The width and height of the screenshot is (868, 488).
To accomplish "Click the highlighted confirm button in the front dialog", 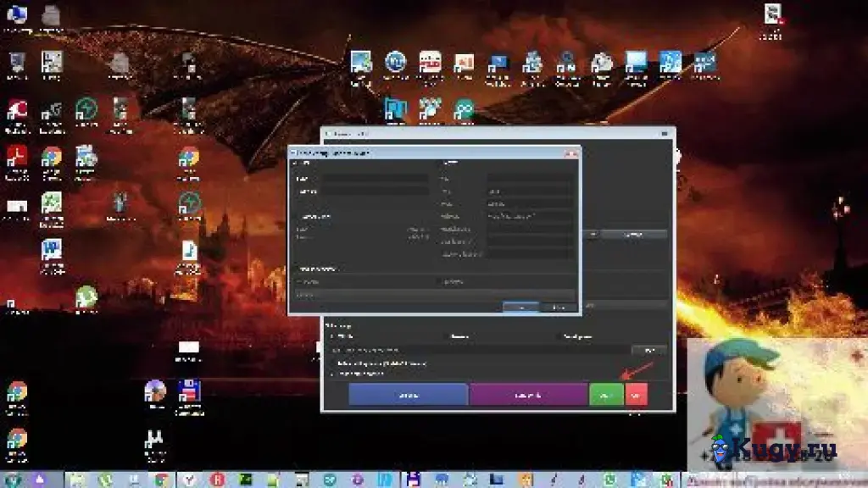I will point(520,307).
